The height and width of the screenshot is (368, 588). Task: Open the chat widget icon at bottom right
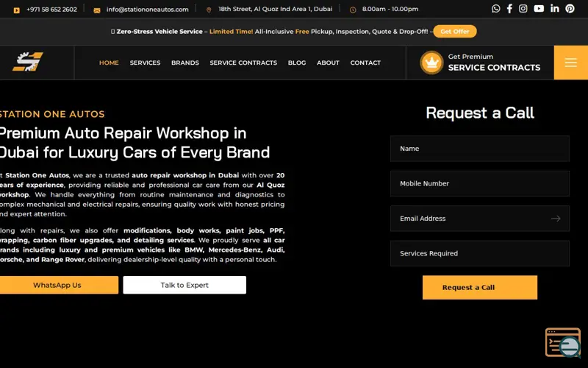coord(563,343)
